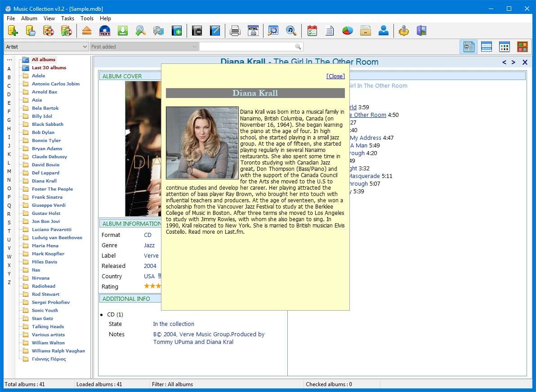The width and height of the screenshot is (536, 392).
Task: Click the magnifier with green plus icon
Action: click(140, 31)
